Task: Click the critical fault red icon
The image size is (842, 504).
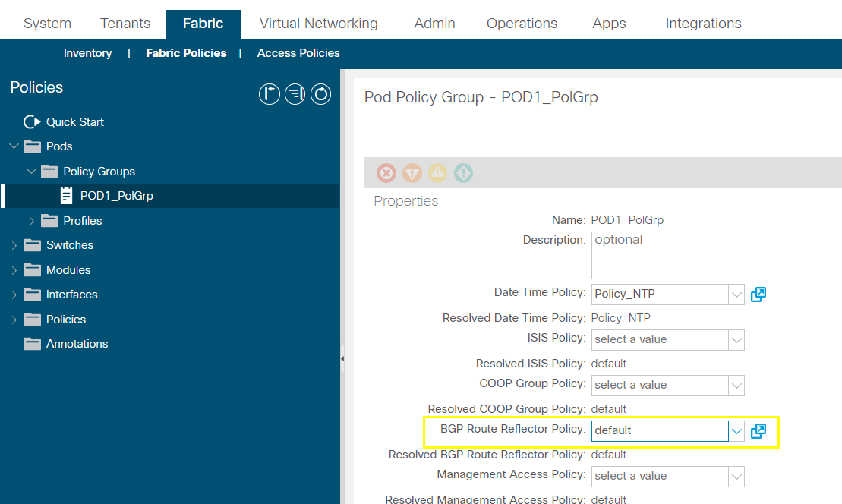Action: click(x=386, y=173)
